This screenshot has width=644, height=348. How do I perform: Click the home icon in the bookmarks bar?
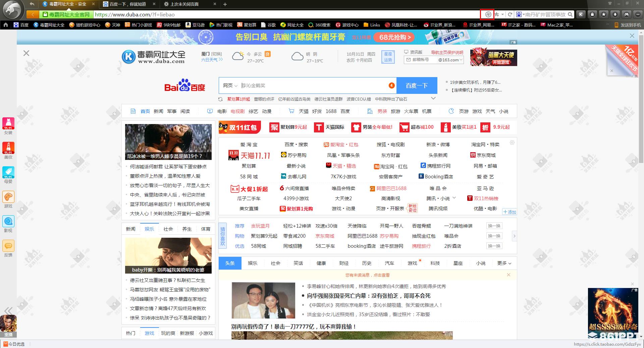[x=5, y=25]
